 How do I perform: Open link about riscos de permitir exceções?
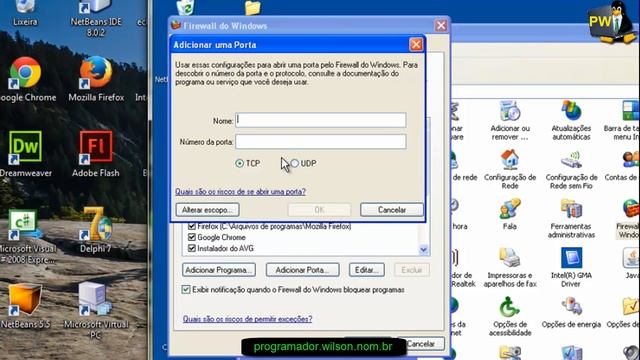click(247, 319)
